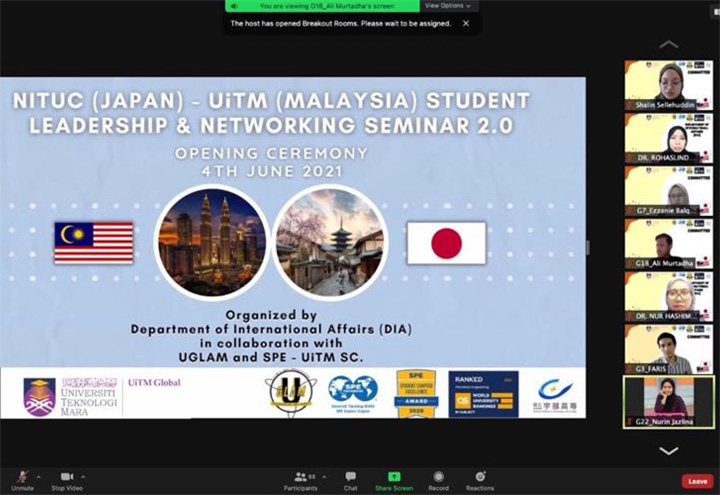This screenshot has height=495, width=720.
Task: Select G18_Ali Murtadha video thumbnail
Action: [x=669, y=243]
